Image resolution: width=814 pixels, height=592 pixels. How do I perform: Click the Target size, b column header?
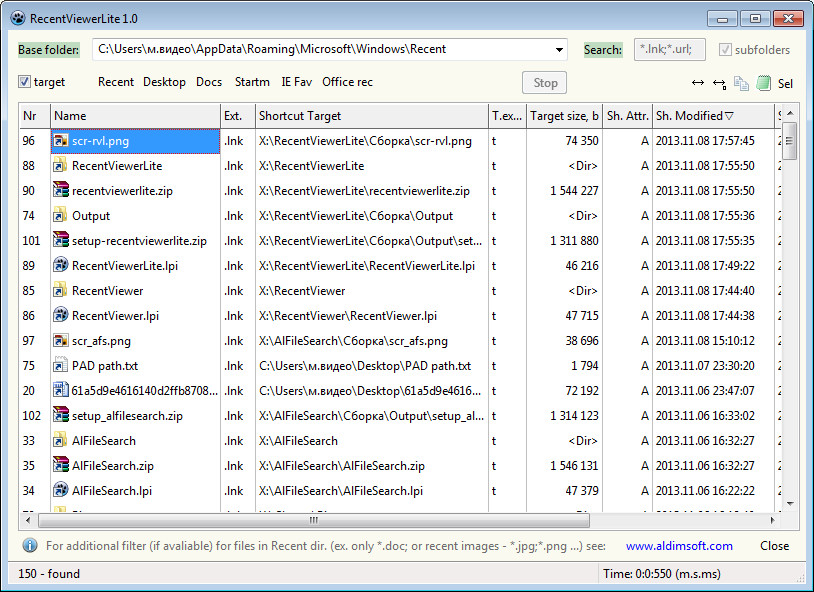[x=564, y=116]
